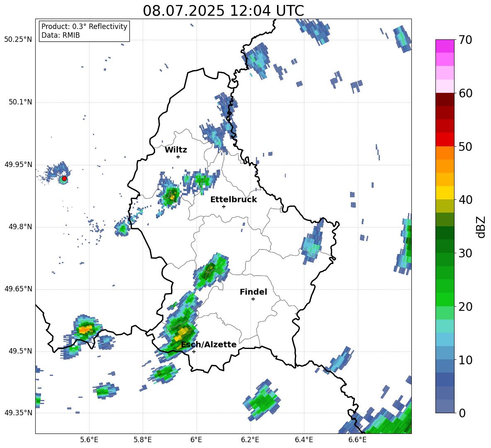Viewport: 491px width, 448px height.
Task: Click the 30 label on colorbar
Action: [465, 253]
